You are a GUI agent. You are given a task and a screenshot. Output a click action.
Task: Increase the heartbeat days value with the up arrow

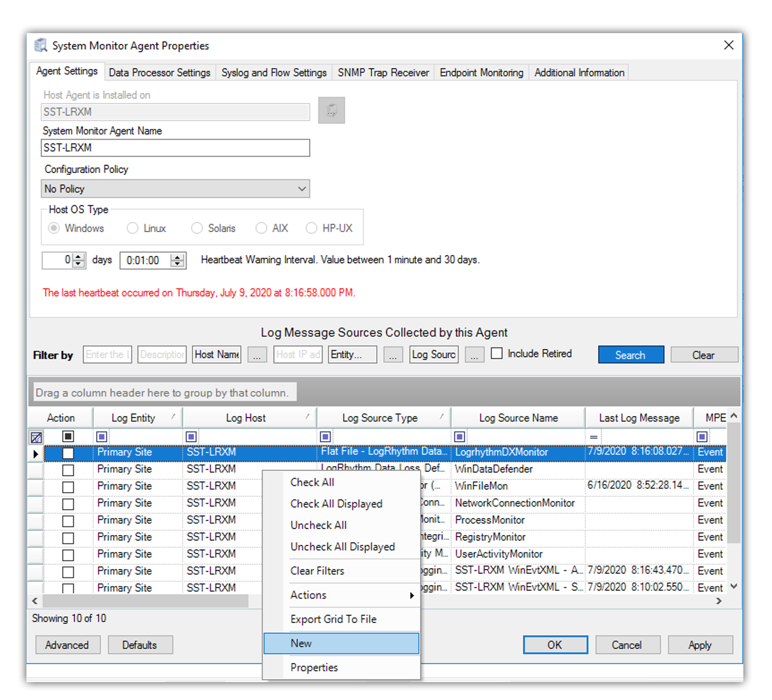[x=79, y=256]
